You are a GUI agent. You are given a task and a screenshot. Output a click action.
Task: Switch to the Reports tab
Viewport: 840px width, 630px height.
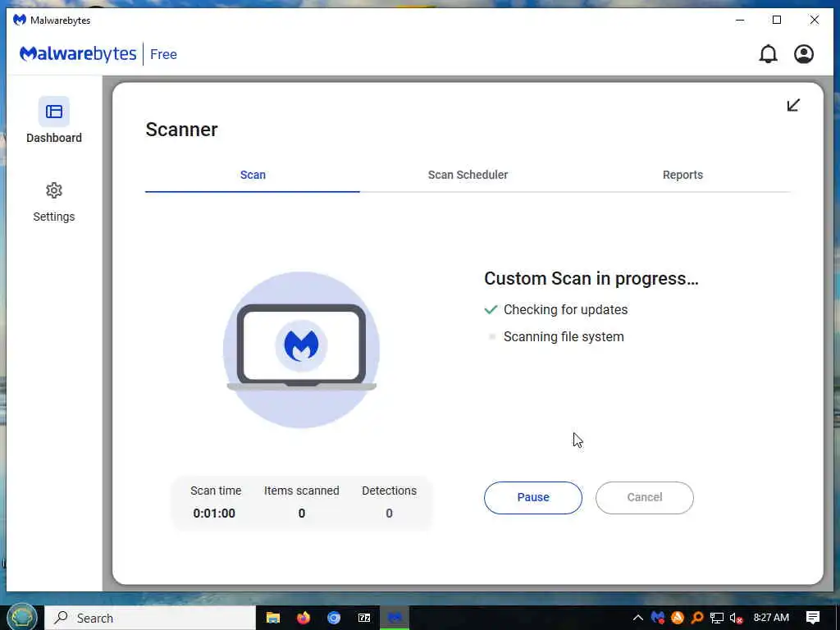point(682,176)
